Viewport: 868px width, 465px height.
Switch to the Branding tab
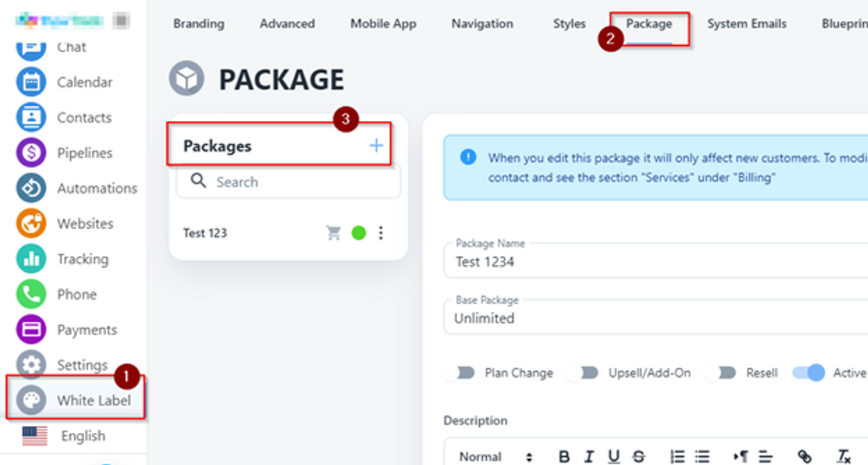199,24
